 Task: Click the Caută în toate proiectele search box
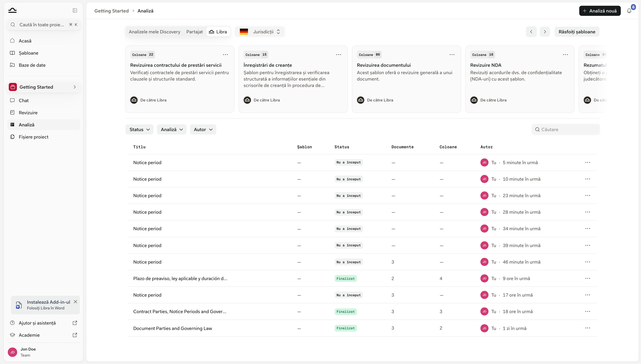(x=44, y=24)
